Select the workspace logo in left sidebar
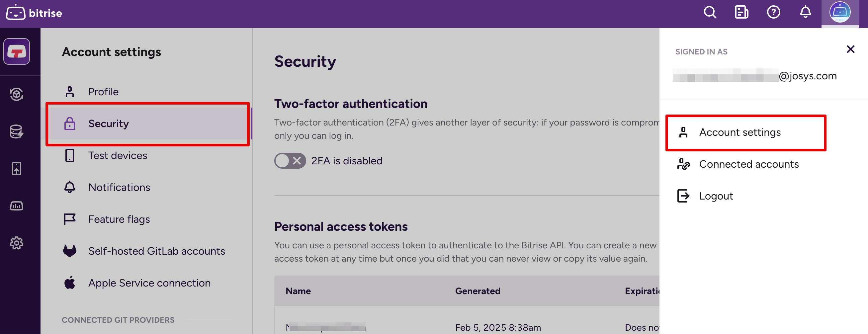The image size is (868, 334). coord(17,51)
